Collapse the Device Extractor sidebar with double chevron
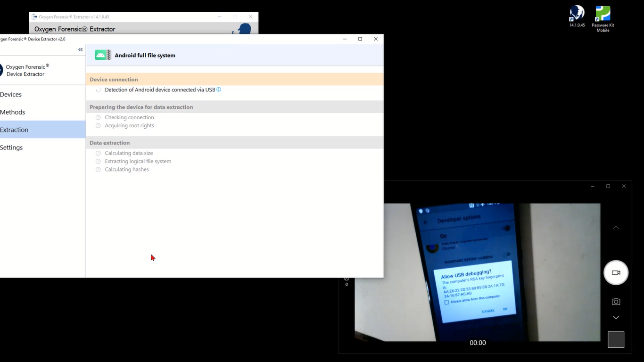Screen dimensions: 644x362 [81, 49]
